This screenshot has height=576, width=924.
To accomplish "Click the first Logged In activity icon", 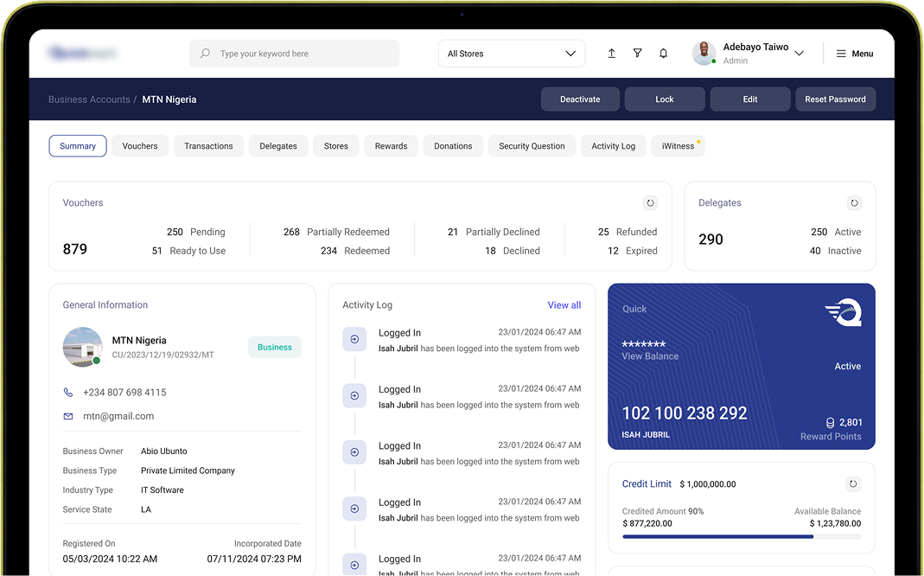I will [x=354, y=340].
